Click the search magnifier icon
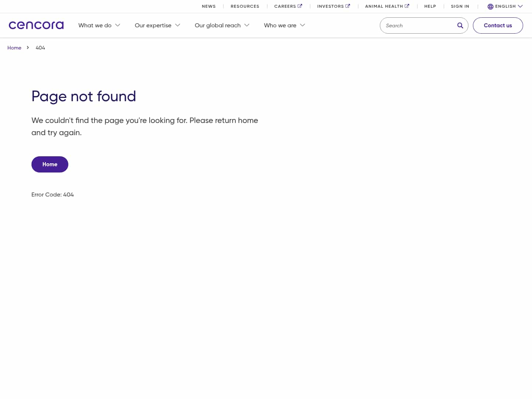 [460, 25]
